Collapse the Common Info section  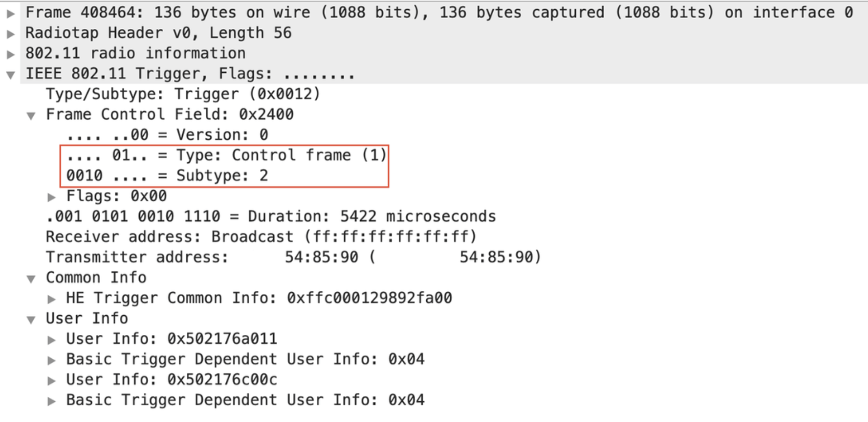(x=30, y=278)
